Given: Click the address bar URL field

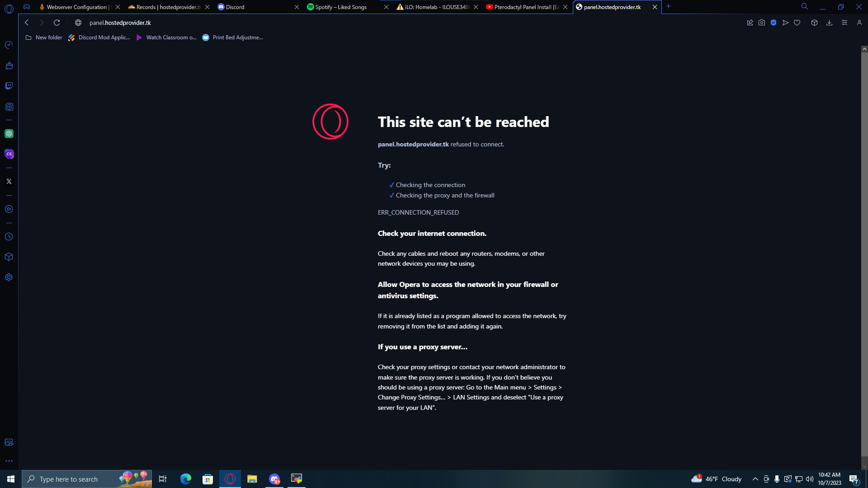Looking at the screenshot, I should point(407,23).
